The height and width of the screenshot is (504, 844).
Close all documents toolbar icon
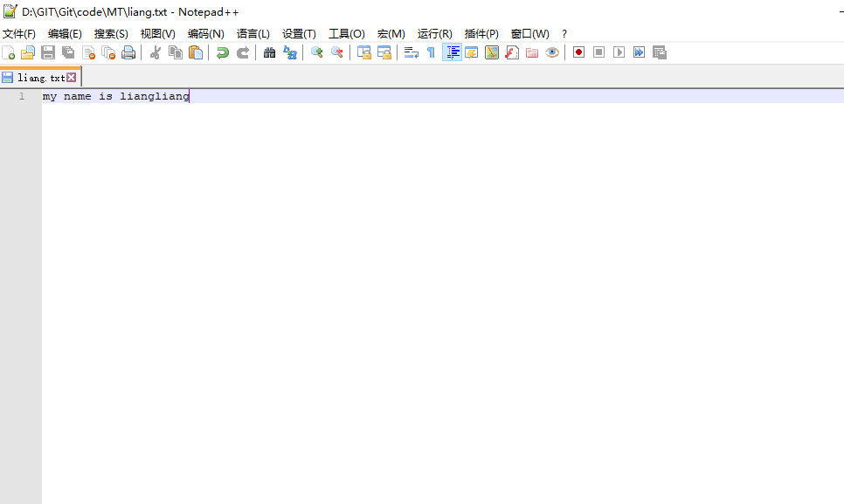coord(108,52)
